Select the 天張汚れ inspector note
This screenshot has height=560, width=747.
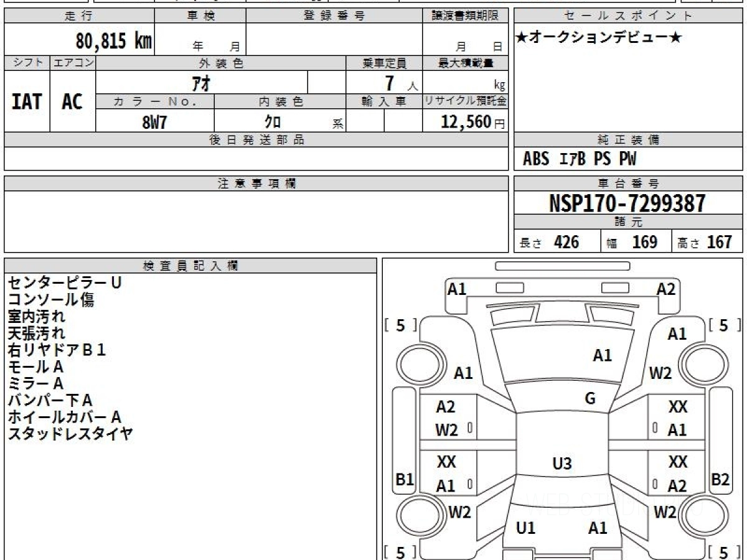tap(36, 333)
